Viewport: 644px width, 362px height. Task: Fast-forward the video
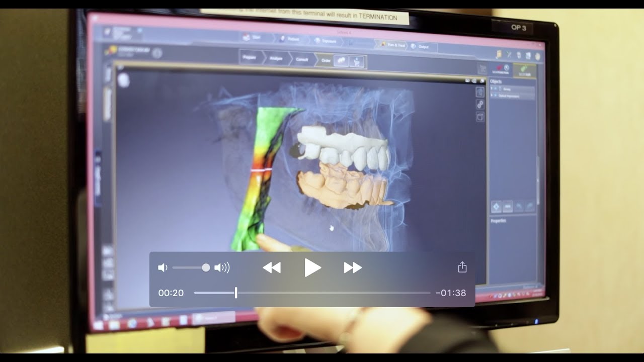click(x=353, y=268)
